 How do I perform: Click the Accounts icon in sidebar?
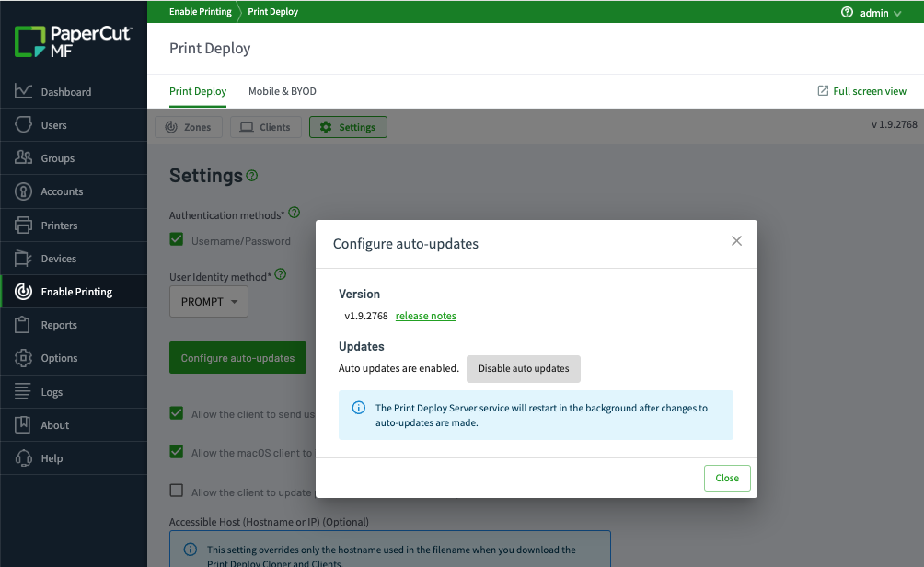pos(23,191)
